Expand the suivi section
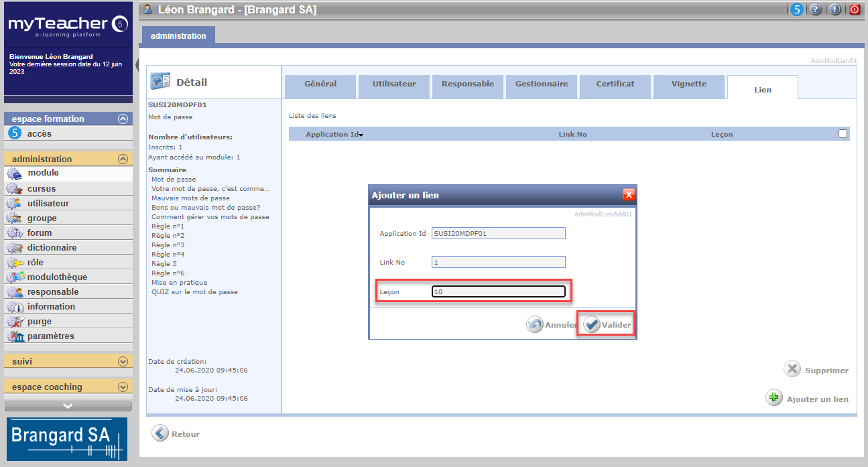Image resolution: width=868 pixels, height=467 pixels. 123,362
